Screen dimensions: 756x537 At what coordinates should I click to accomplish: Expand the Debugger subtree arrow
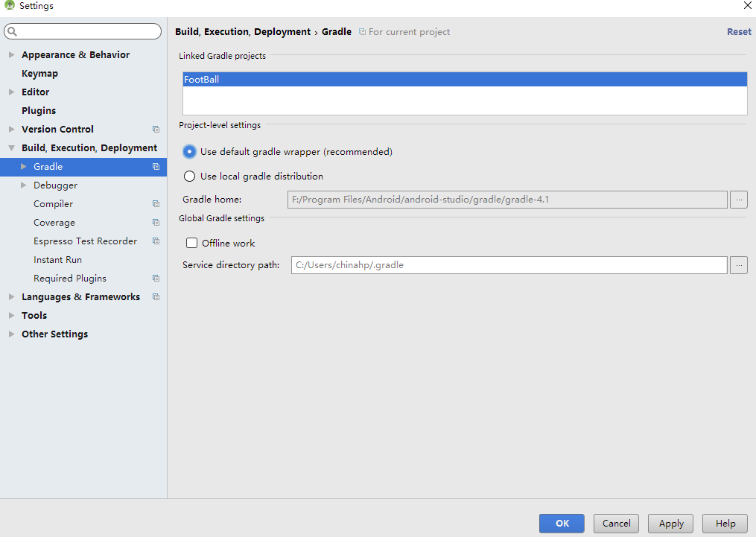(x=24, y=185)
